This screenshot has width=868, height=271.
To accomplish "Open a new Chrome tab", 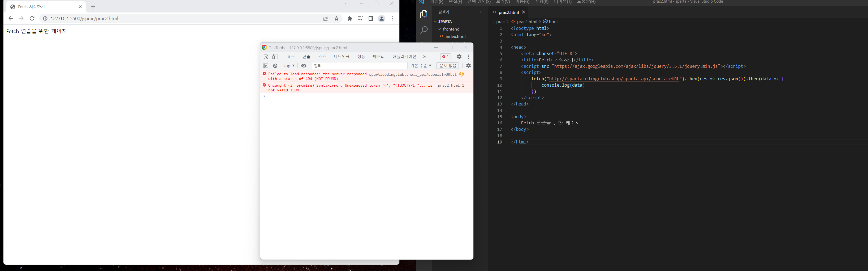I will pos(93,7).
